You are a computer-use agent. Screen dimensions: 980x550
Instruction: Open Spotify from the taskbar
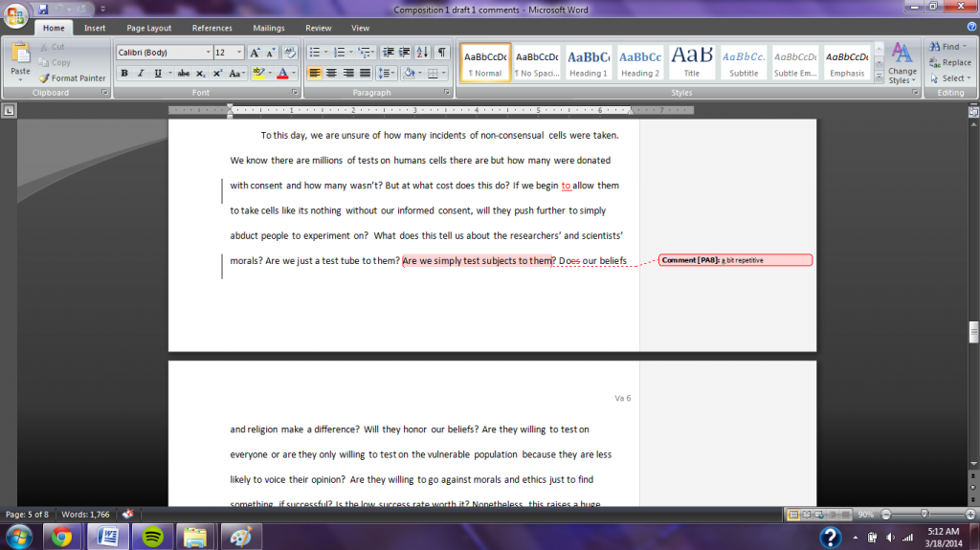tap(149, 535)
